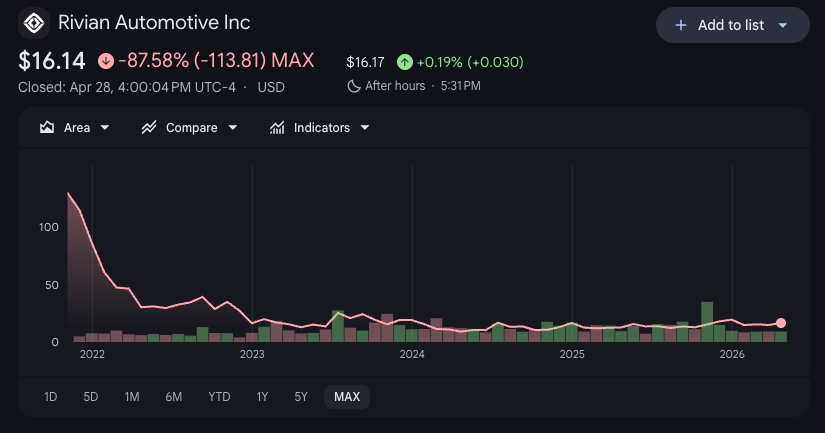Choose the YTD time range
The image size is (825, 433).
click(219, 397)
